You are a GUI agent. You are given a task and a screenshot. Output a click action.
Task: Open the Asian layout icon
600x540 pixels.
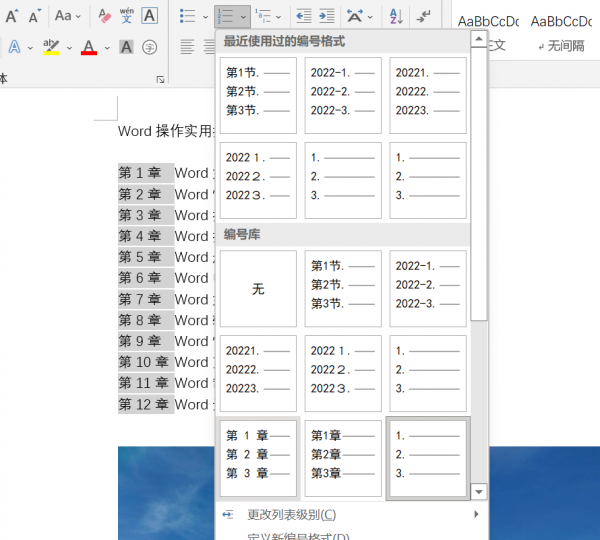point(355,16)
